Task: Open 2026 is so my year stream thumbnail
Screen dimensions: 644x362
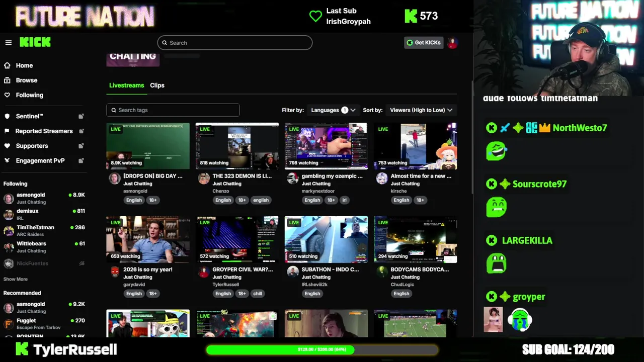Action: tap(148, 239)
